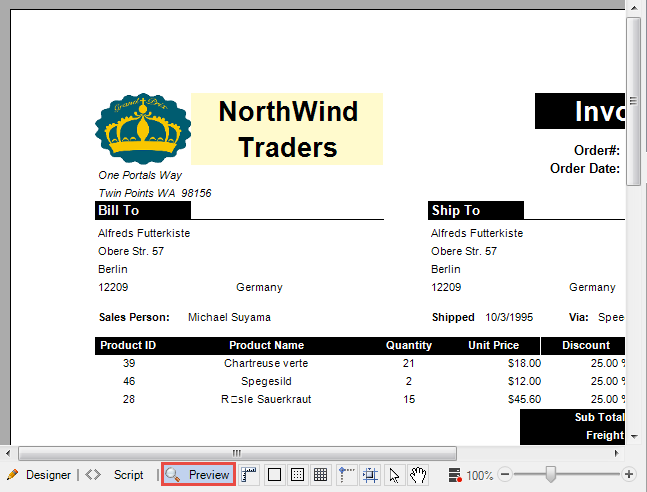Click the Ship To header
Screen dimensions: 647x492
point(476,210)
